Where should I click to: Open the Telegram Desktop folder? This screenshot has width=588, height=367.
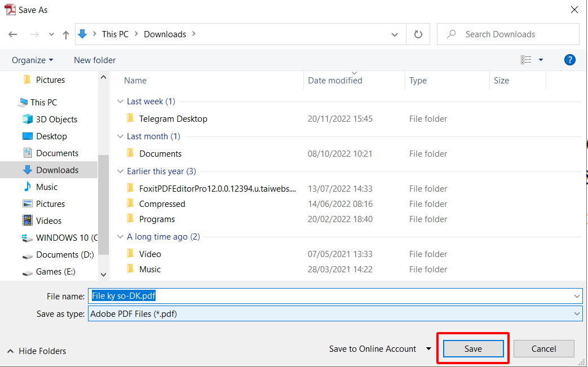pyautogui.click(x=173, y=119)
